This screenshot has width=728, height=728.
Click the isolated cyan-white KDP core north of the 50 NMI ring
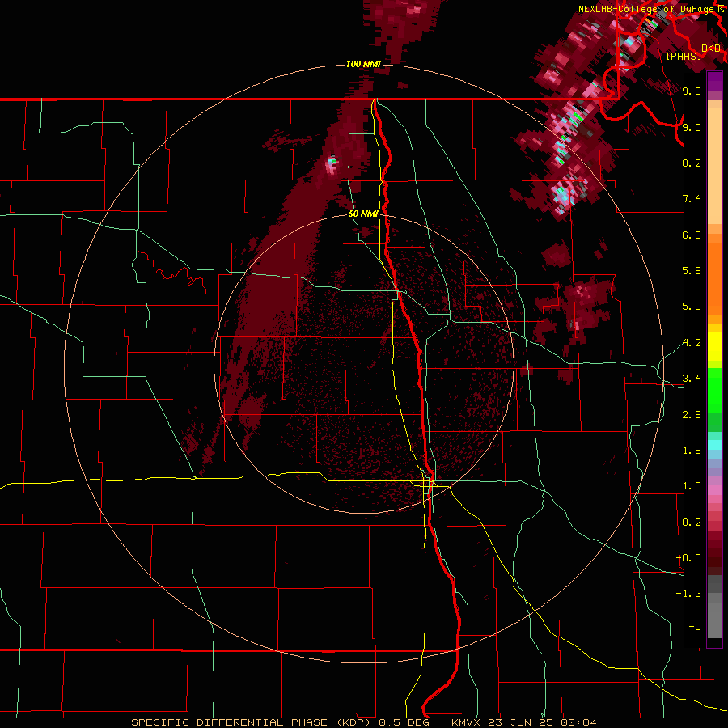332,163
